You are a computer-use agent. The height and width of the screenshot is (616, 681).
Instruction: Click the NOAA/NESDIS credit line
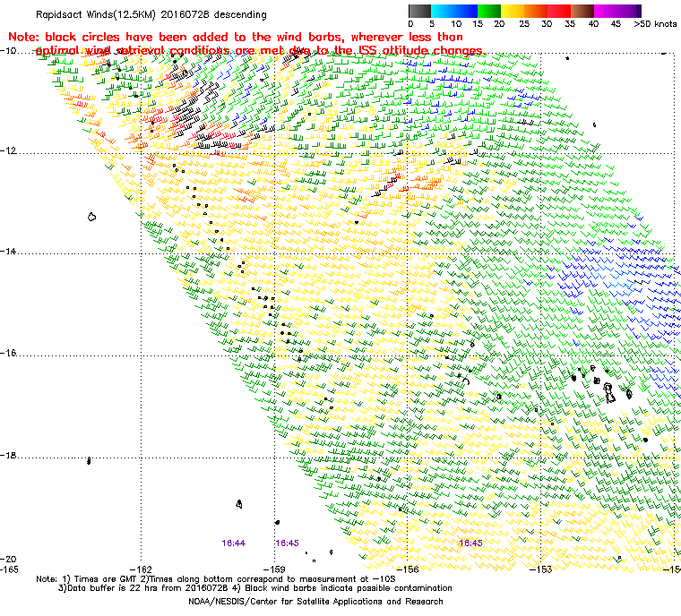(315, 602)
